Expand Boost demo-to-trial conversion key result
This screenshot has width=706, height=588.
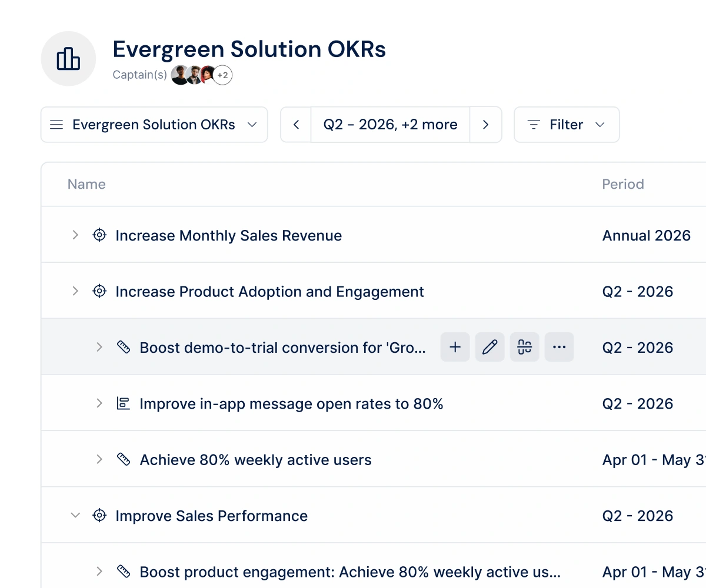99,347
